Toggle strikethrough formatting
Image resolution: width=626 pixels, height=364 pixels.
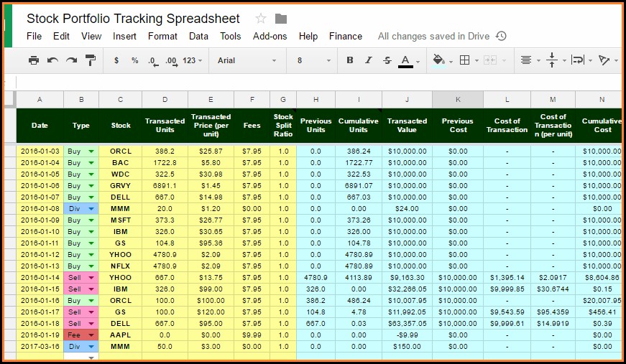[x=387, y=60]
